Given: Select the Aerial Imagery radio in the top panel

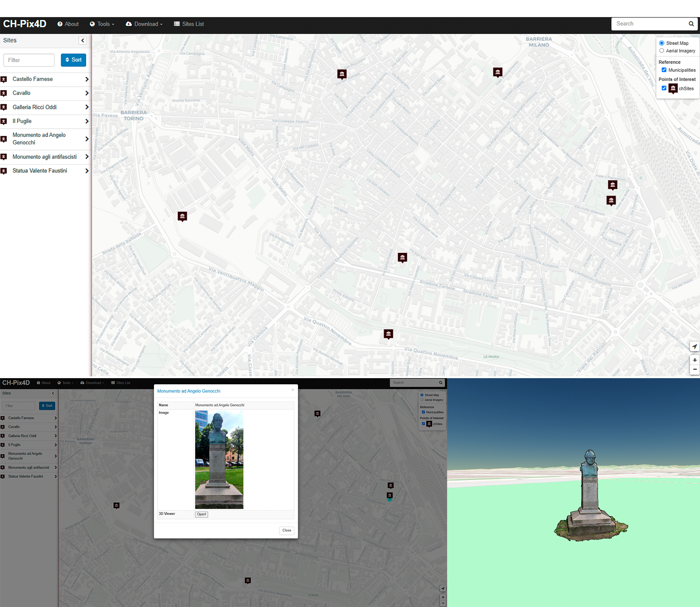Looking at the screenshot, I should coord(662,51).
